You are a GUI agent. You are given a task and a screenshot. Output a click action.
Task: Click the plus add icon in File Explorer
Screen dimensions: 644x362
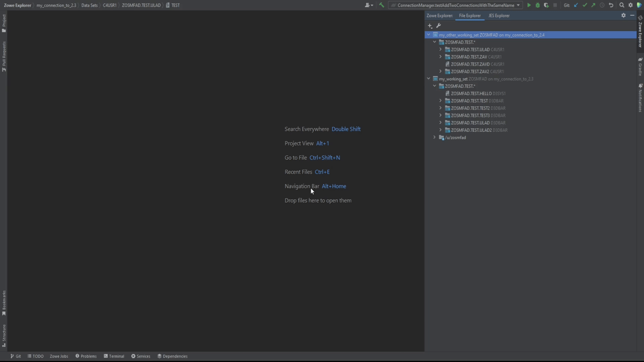[430, 25]
